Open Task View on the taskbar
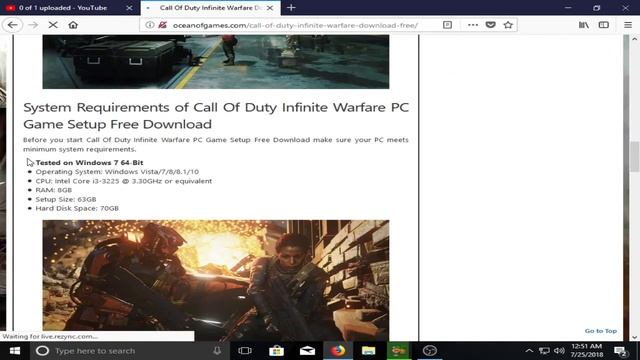Viewport: 640px width, 360px height. (245, 351)
